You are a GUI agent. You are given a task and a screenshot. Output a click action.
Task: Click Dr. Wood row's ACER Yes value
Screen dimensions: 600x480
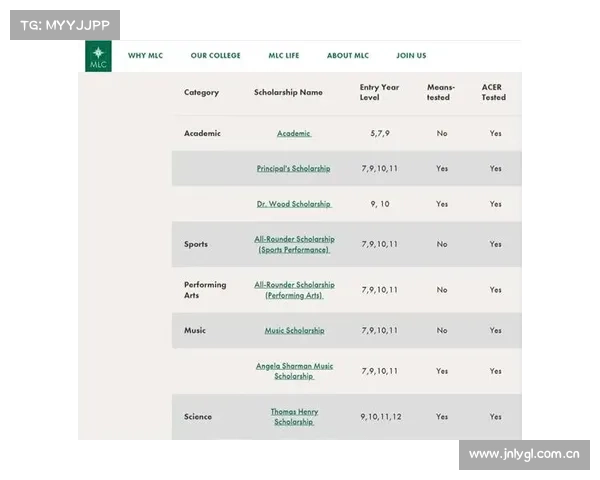tap(496, 204)
